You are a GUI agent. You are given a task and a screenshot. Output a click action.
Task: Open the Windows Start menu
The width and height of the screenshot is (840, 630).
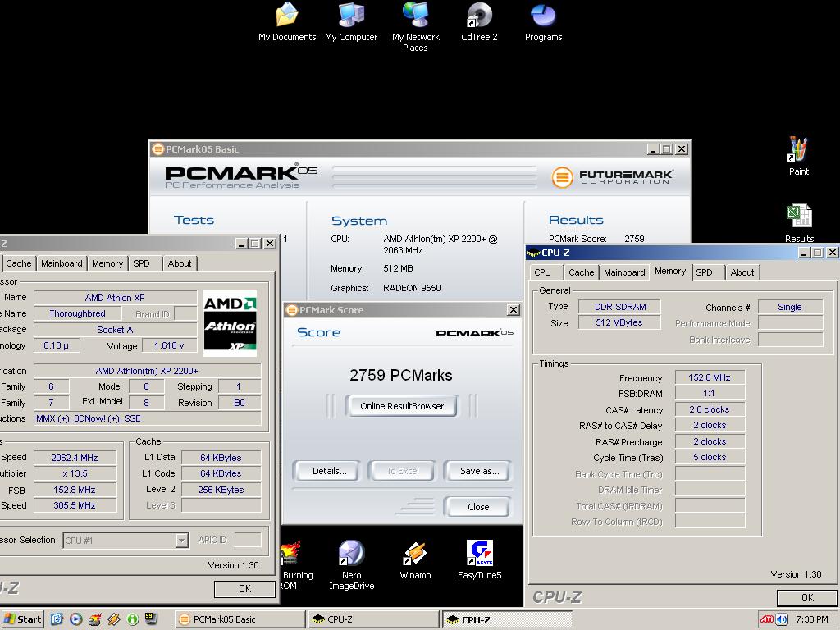coord(22,619)
